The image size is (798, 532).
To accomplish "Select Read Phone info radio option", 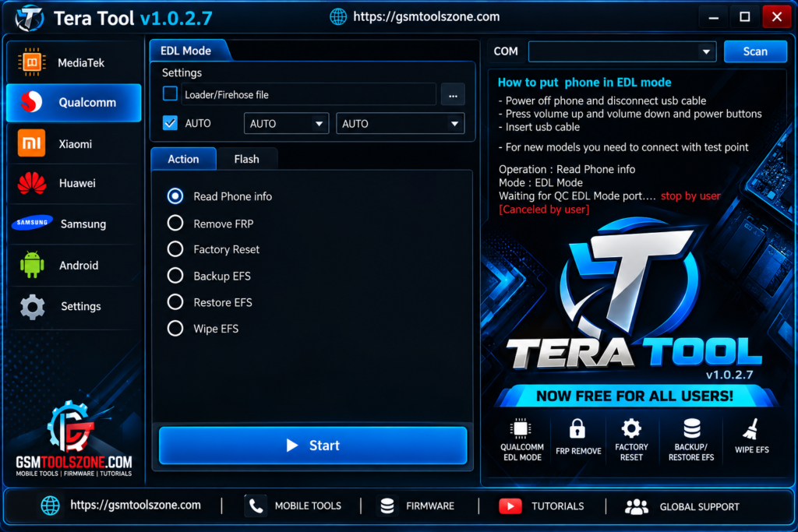I will 175,196.
